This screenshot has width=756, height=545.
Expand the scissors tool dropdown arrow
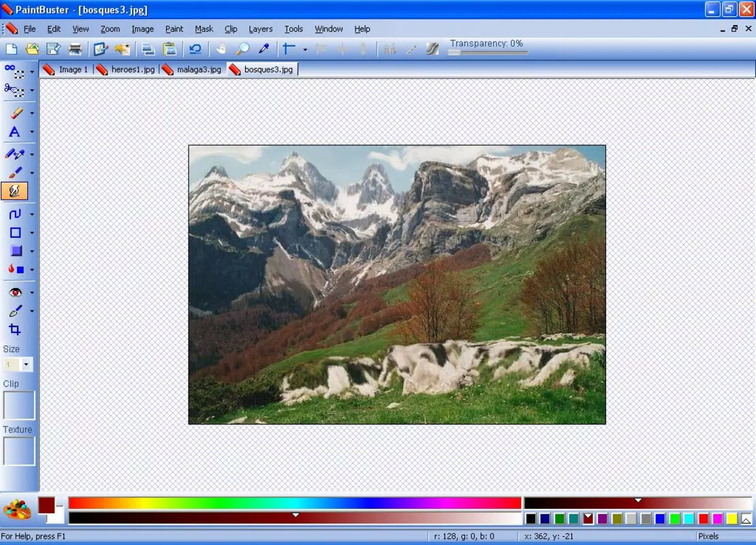click(x=32, y=90)
